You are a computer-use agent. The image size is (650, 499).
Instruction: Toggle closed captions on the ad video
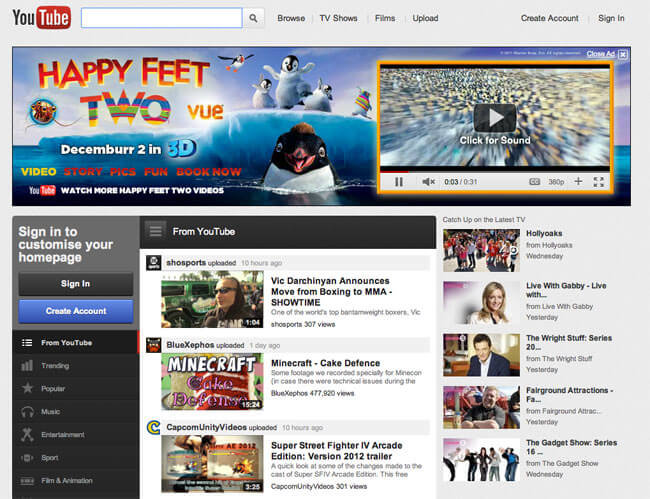point(534,181)
